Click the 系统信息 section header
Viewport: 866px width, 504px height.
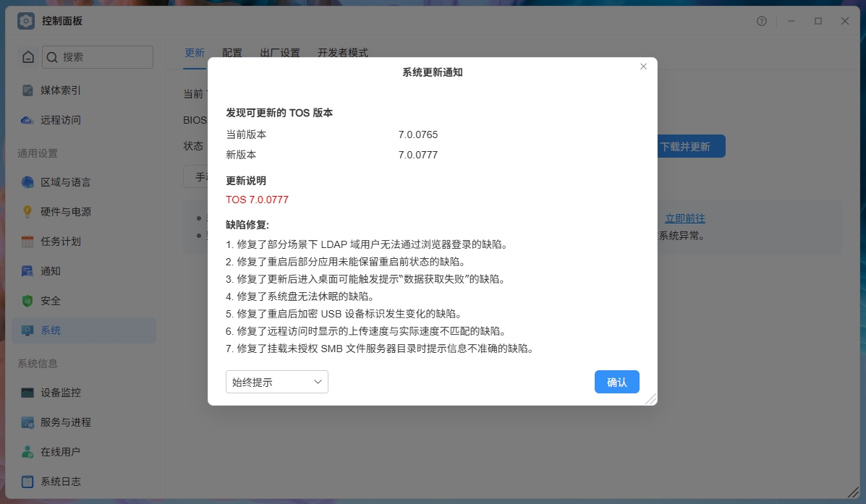[x=38, y=364]
